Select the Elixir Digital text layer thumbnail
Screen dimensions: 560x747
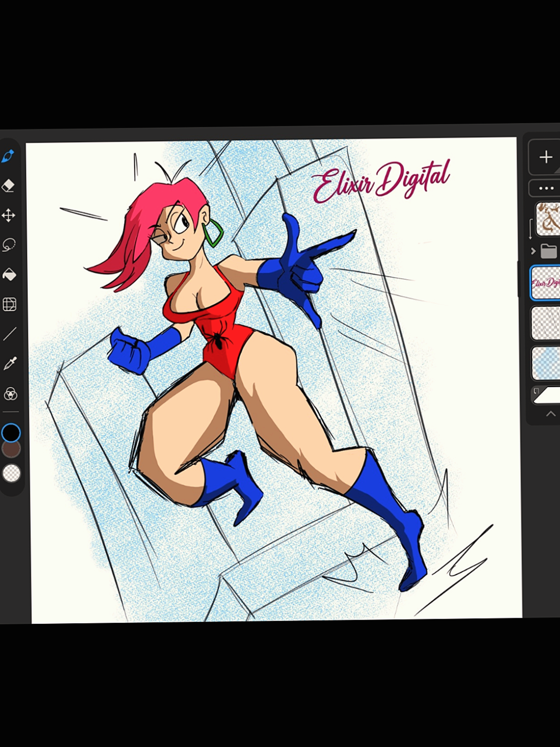point(546,283)
